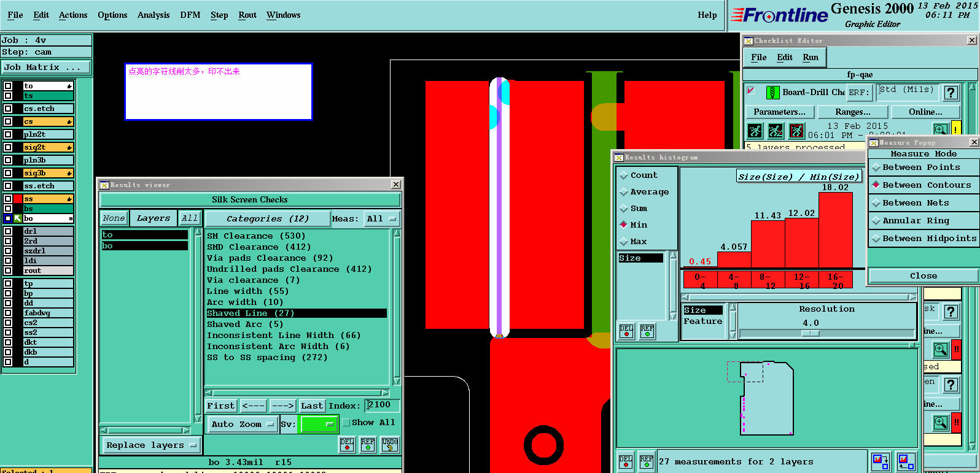
Task: Enable the Show All checkbox
Action: (x=346, y=423)
